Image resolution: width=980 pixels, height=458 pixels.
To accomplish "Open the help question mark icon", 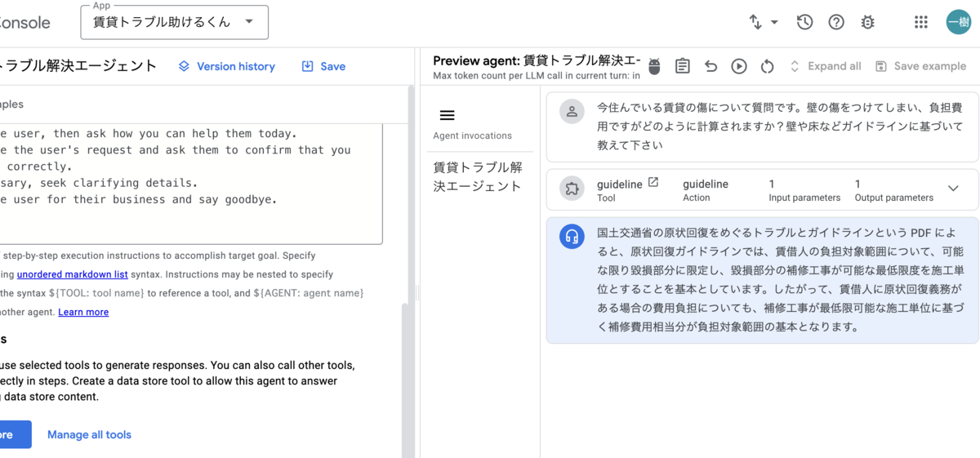I will coord(836,22).
